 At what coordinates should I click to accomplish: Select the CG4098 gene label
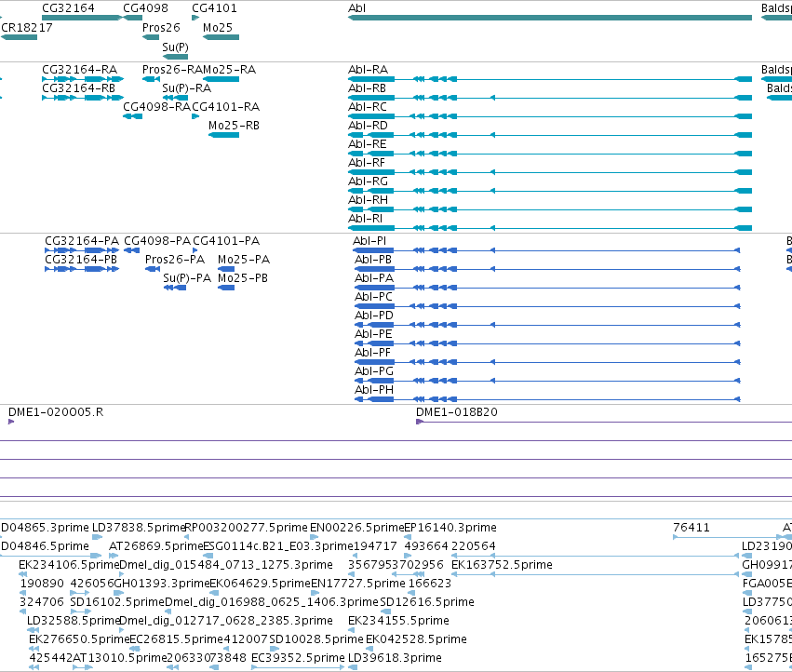(x=145, y=8)
